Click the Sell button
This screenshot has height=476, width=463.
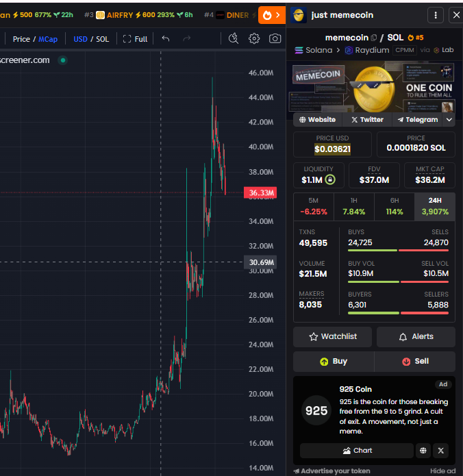[x=415, y=361]
